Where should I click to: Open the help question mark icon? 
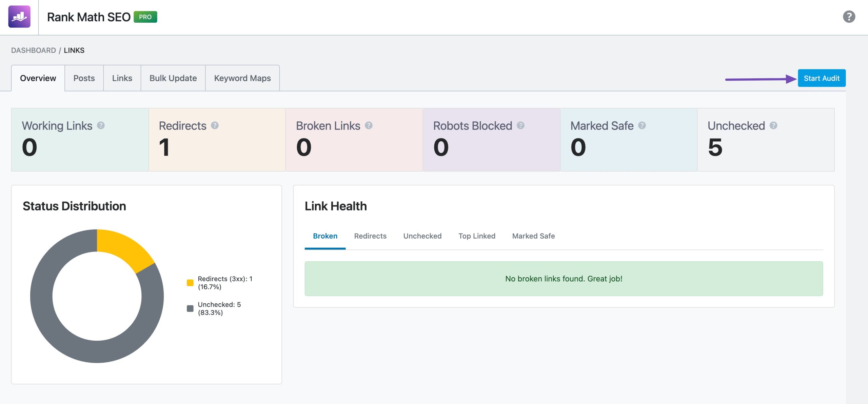(x=849, y=17)
